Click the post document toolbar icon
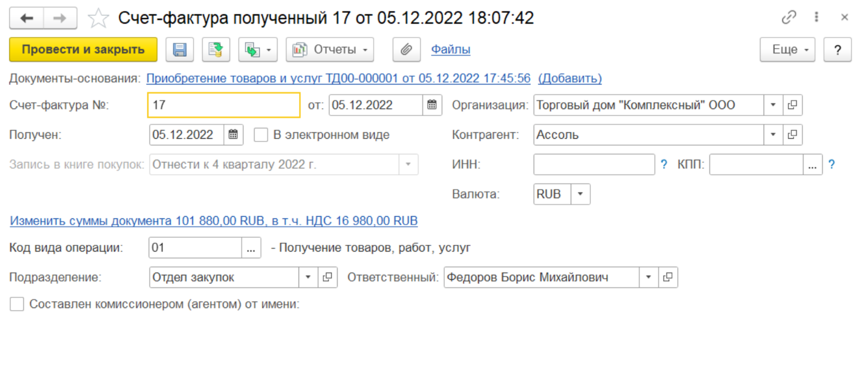The image size is (868, 379). 216,50
